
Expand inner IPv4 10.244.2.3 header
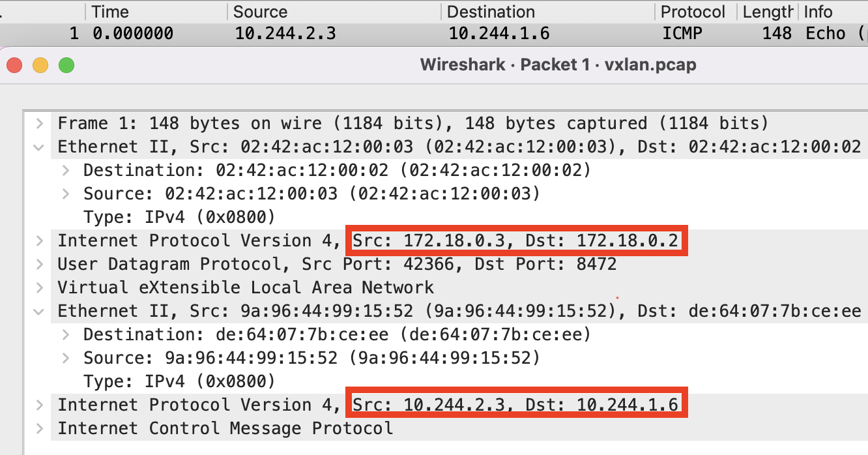(40, 405)
